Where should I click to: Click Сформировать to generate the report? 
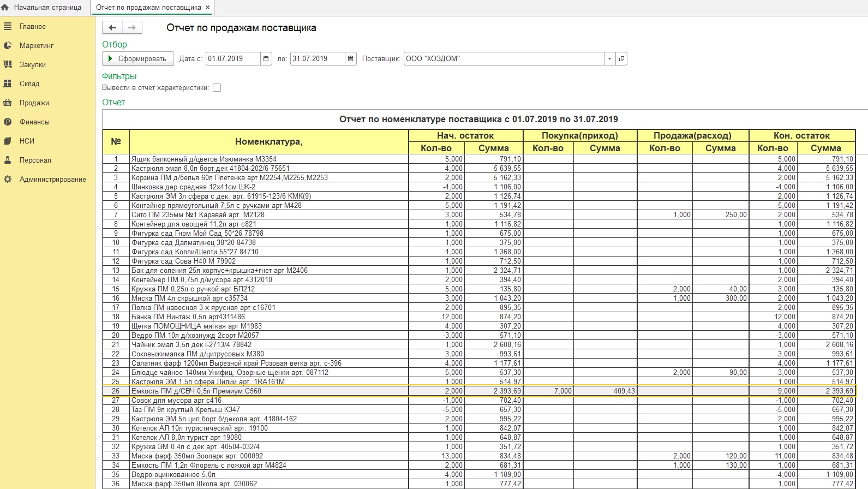[138, 58]
